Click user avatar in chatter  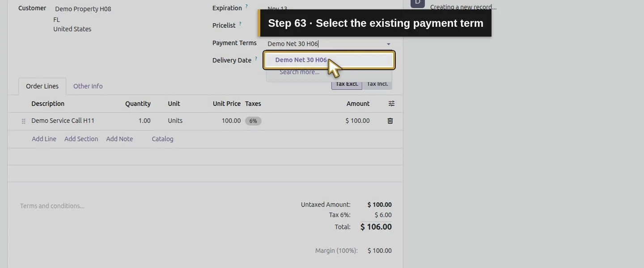tap(418, 4)
